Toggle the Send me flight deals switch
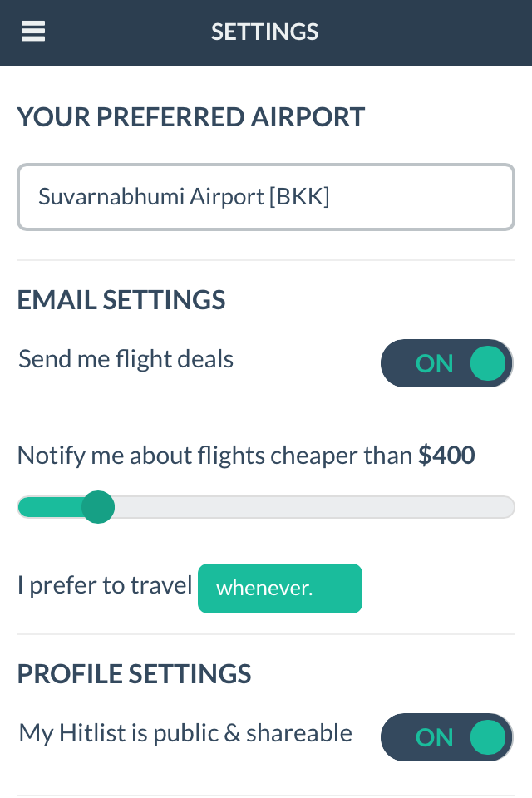Image resolution: width=532 pixels, height=798 pixels. tap(446, 363)
